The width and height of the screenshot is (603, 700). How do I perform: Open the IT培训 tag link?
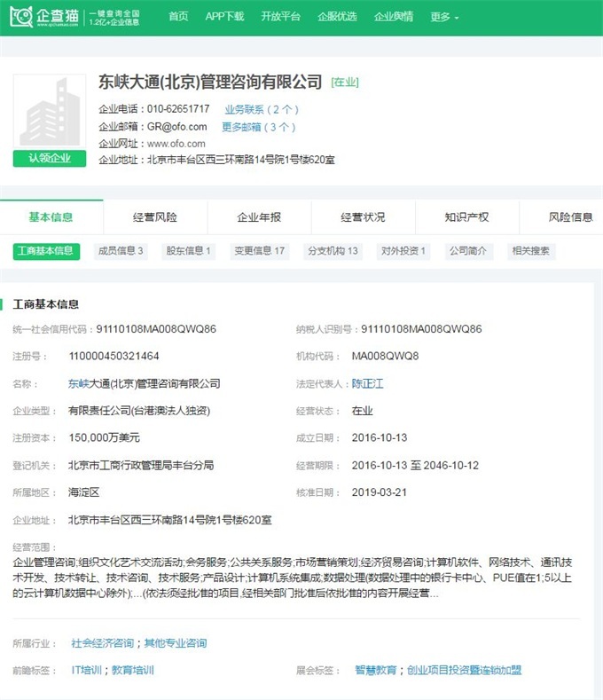pyautogui.click(x=87, y=670)
